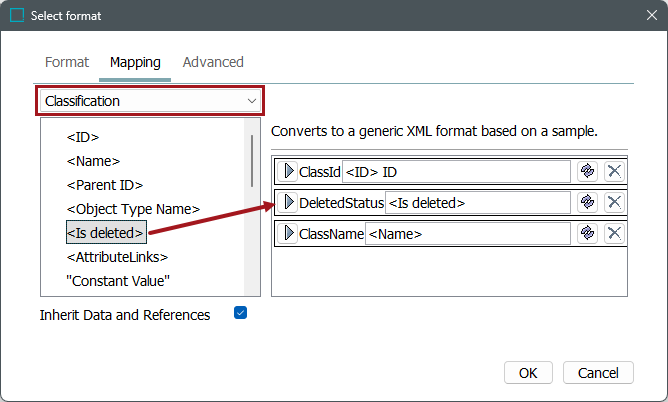Expand the DeletedStatus mapping row
Screen dimensions: 668x402
pos(290,202)
